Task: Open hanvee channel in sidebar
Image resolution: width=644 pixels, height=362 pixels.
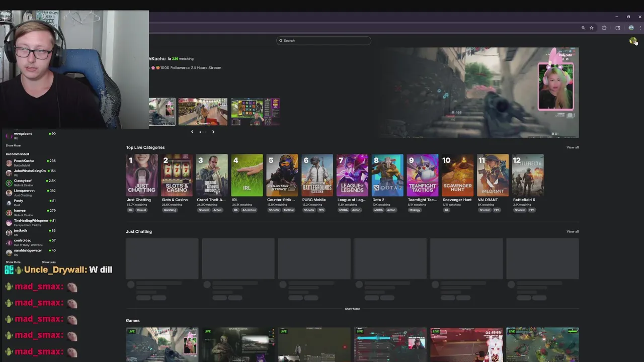Action: (x=30, y=212)
